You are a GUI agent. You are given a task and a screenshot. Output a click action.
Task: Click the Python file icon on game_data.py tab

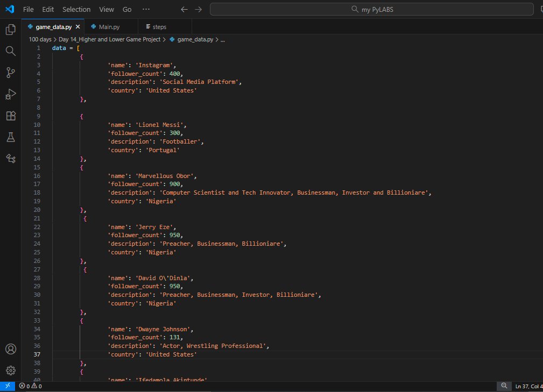click(x=31, y=27)
